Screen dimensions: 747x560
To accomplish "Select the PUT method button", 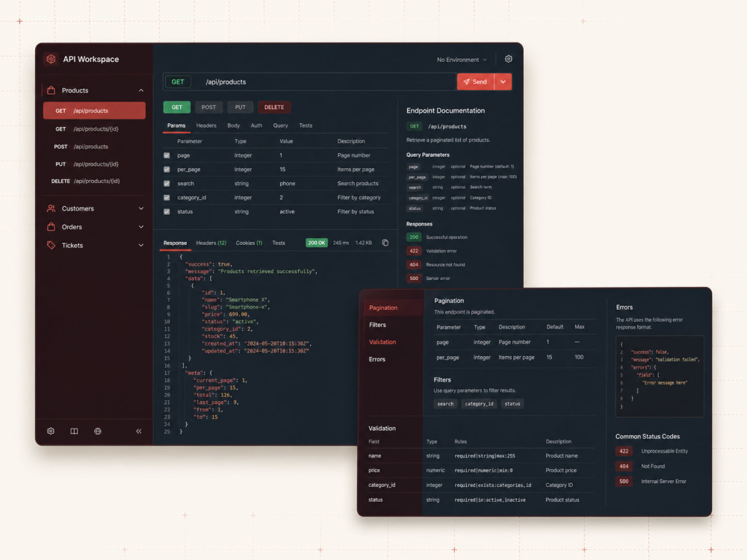I will (240, 107).
